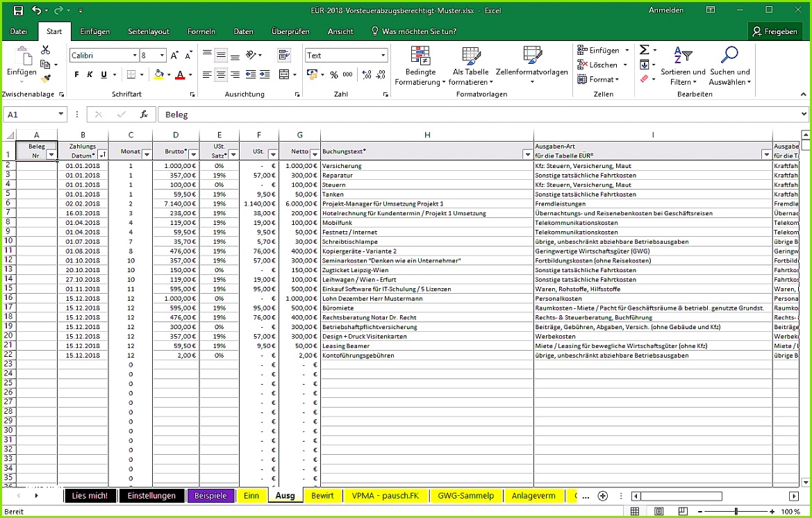Open the number format dropdown showing Text

(x=384, y=55)
